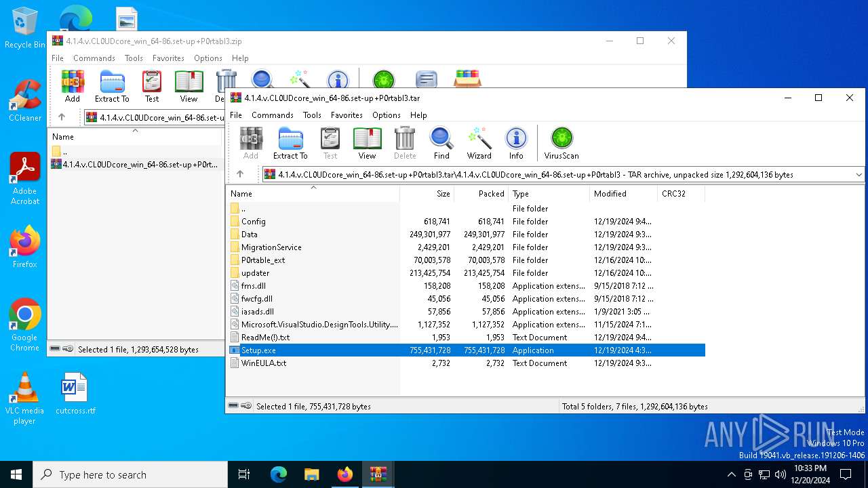Screen dimensions: 868x488
Task: Select the P0rtable_ext folder row
Action: point(467,260)
